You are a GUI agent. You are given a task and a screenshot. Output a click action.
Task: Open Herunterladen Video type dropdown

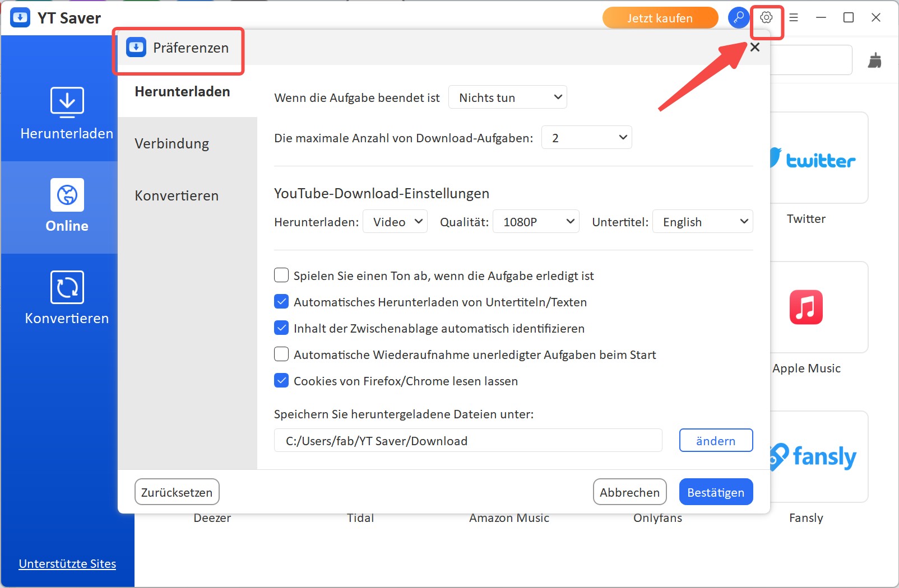395,222
